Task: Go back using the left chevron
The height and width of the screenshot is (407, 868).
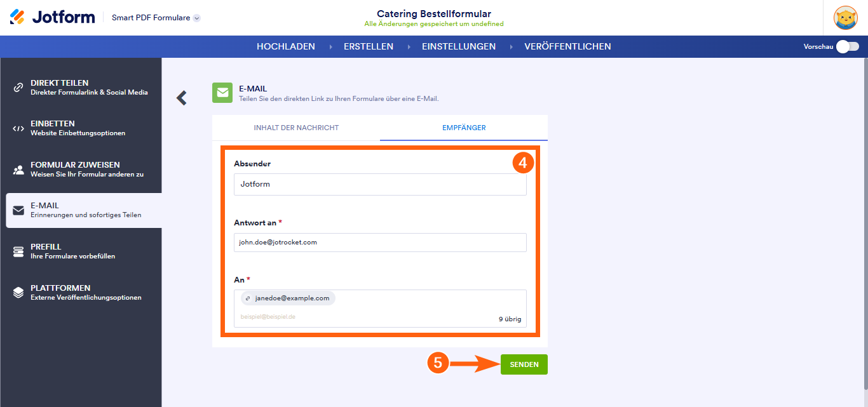Action: pos(182,98)
